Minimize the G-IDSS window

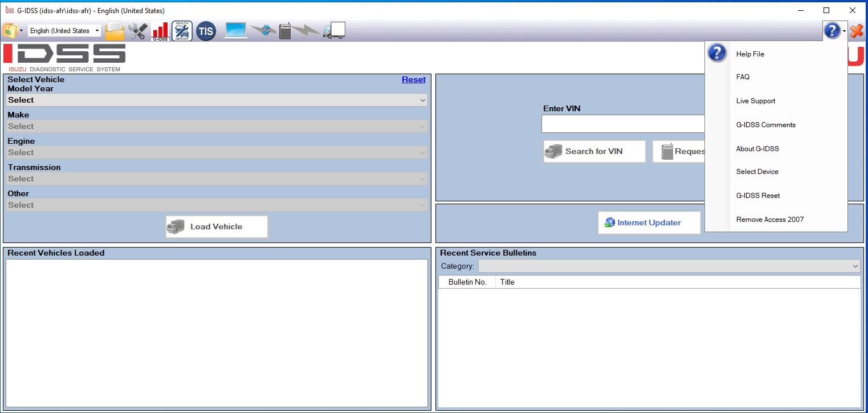click(x=800, y=10)
